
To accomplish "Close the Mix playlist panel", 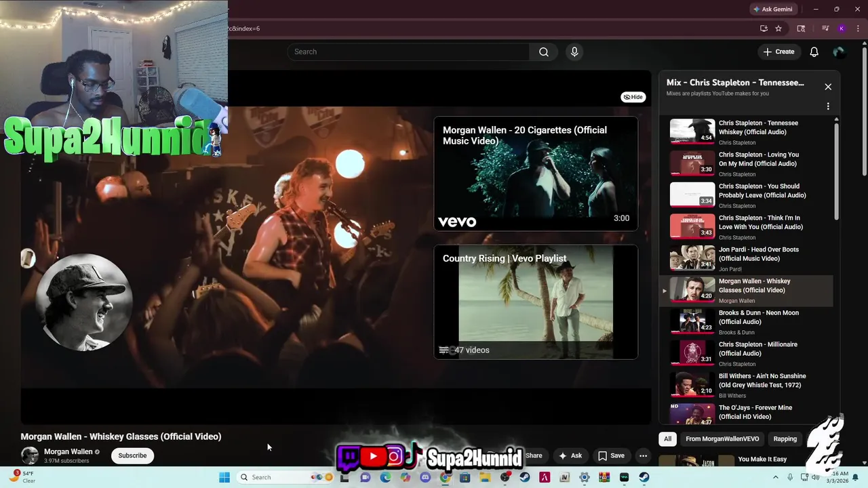I will [828, 87].
